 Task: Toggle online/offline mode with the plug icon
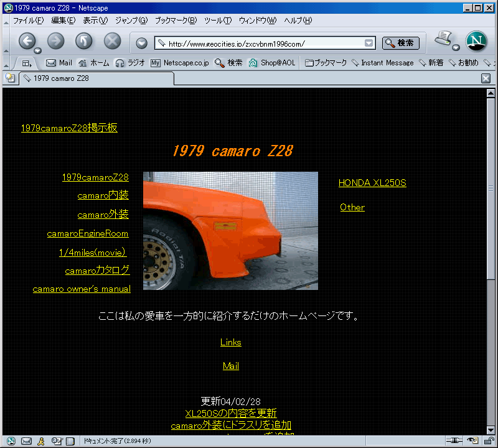pyautogui.click(x=454, y=441)
